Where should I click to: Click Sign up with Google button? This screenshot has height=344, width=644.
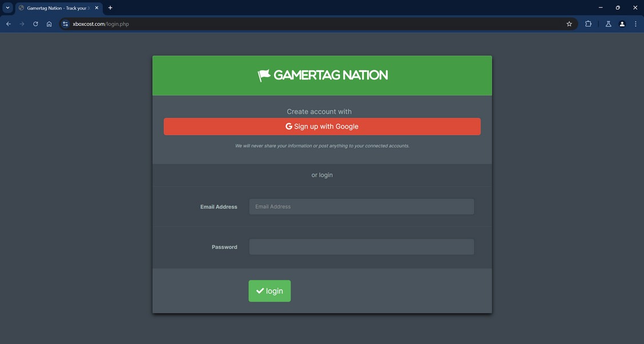click(x=322, y=126)
